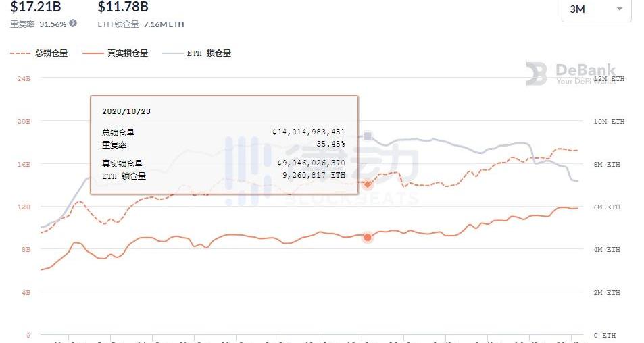Viewport: 644px width, 343px height.
Task: Click the help question mark next to 重复率
Action: (x=73, y=23)
